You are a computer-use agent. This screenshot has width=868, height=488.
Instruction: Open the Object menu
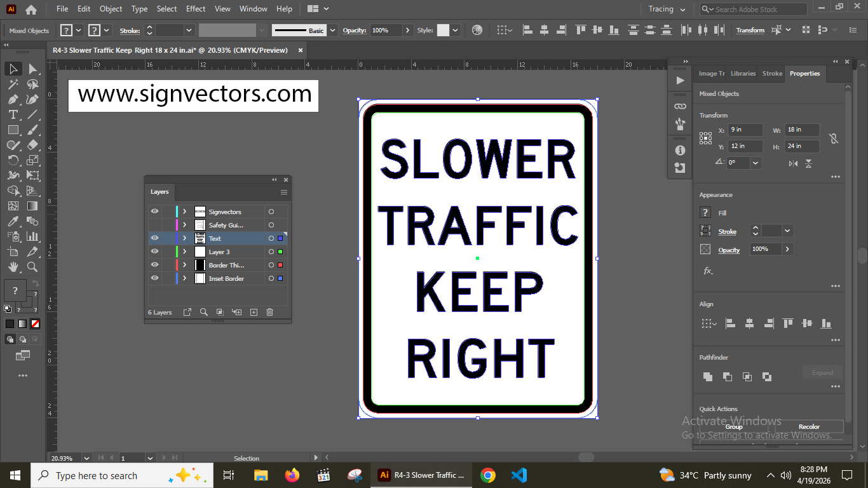[x=111, y=9]
